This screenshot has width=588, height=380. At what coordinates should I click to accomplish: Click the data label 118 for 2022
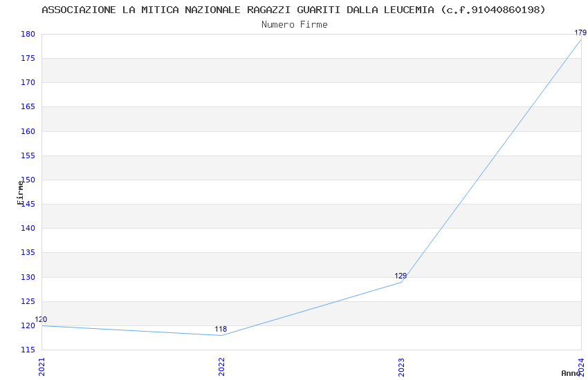pos(221,329)
